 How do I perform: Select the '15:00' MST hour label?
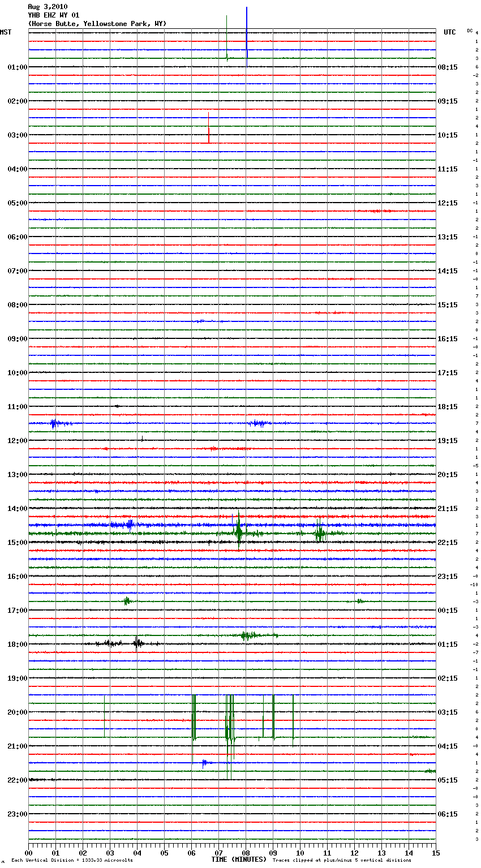(17, 543)
